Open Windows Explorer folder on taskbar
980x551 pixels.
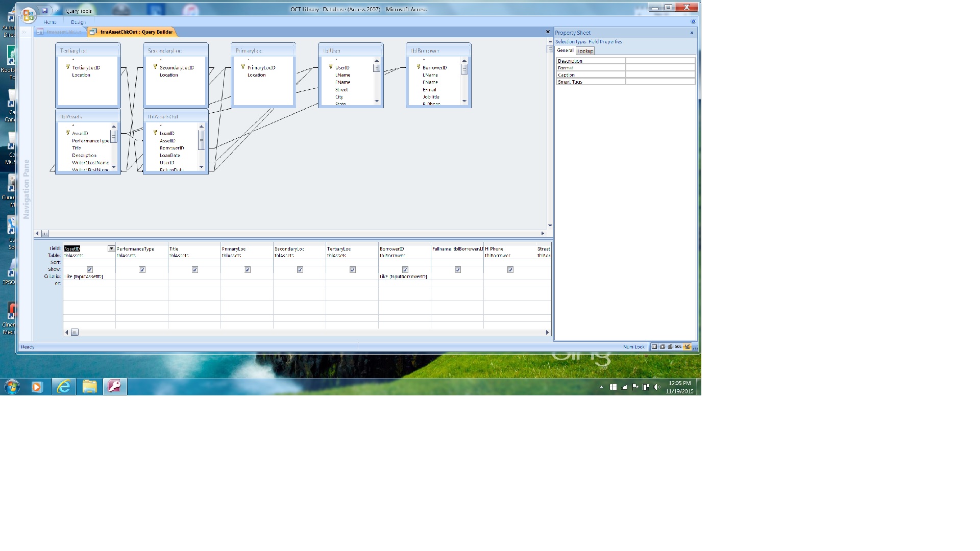click(x=89, y=387)
